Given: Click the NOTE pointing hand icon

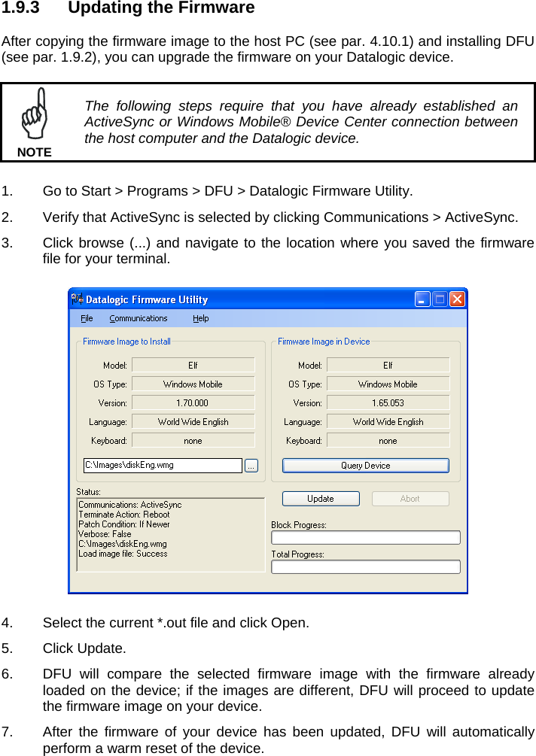Looking at the screenshot, I should pos(35,114).
